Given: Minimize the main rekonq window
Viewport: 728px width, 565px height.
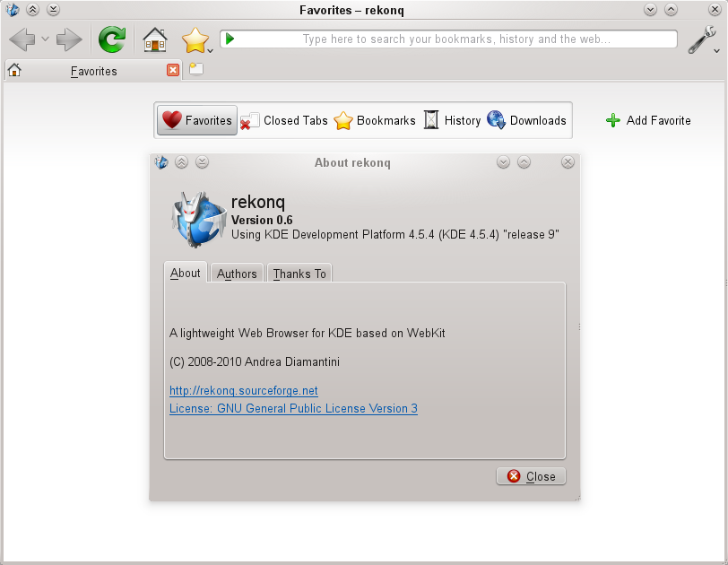Looking at the screenshot, I should pyautogui.click(x=651, y=9).
